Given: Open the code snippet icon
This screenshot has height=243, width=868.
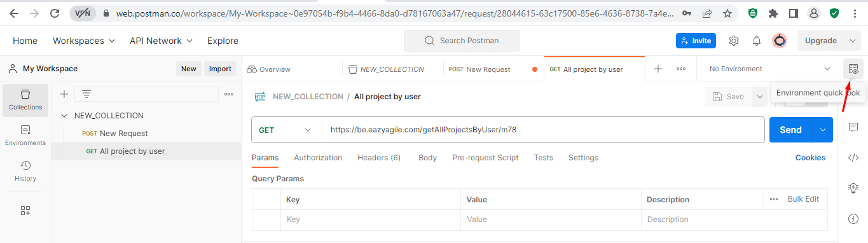Looking at the screenshot, I should click(x=853, y=158).
